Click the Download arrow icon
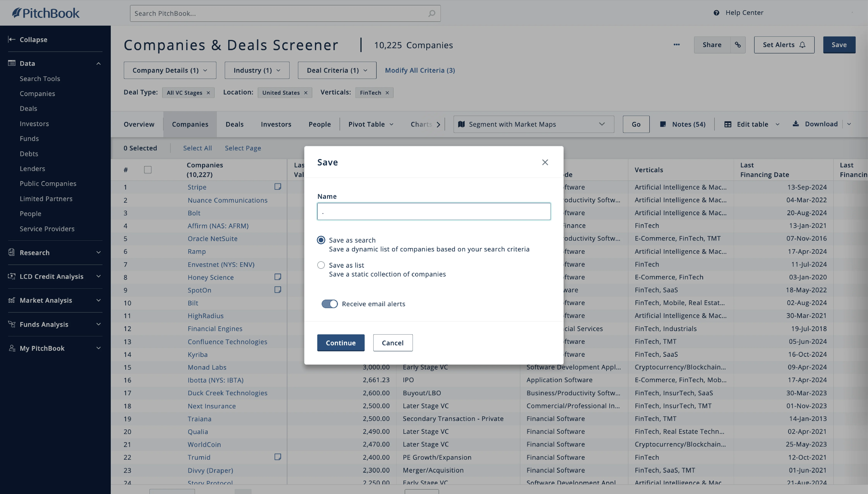This screenshot has height=494, width=868. 796,124
